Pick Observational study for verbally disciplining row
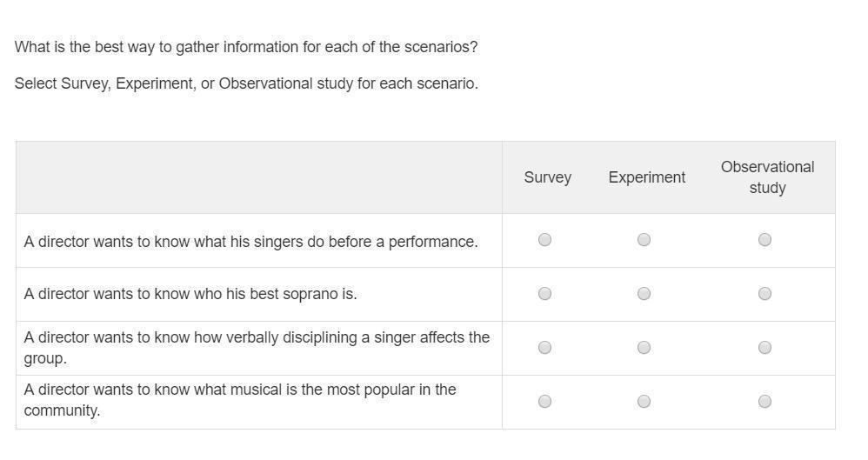The image size is (868, 460). coord(765,348)
